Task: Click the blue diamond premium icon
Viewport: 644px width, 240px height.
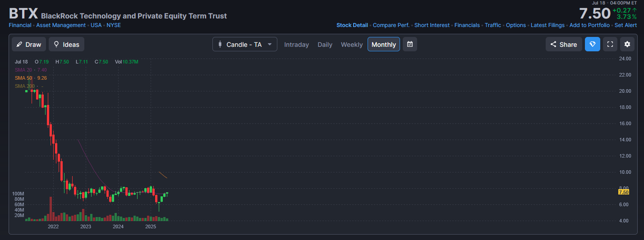Action: click(x=593, y=44)
